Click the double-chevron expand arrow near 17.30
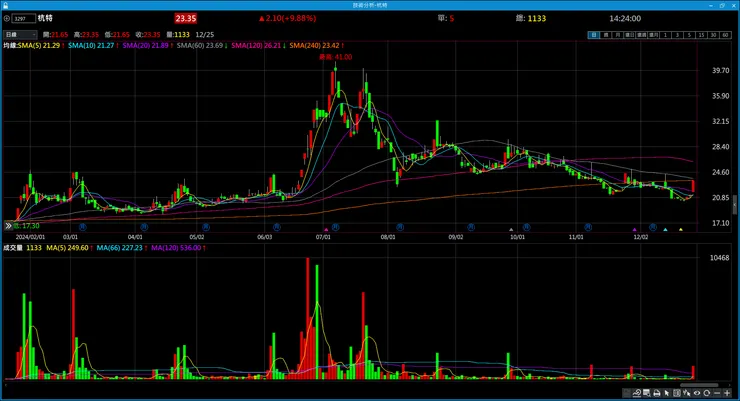This screenshot has height=401, width=740. pyautogui.click(x=8, y=226)
